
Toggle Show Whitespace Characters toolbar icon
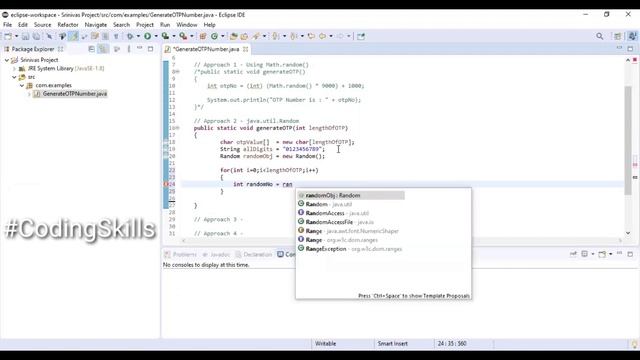click(x=116, y=36)
